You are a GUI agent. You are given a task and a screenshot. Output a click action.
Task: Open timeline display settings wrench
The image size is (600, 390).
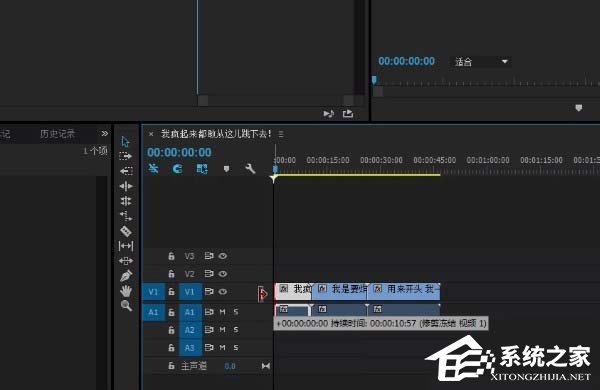[x=250, y=168]
